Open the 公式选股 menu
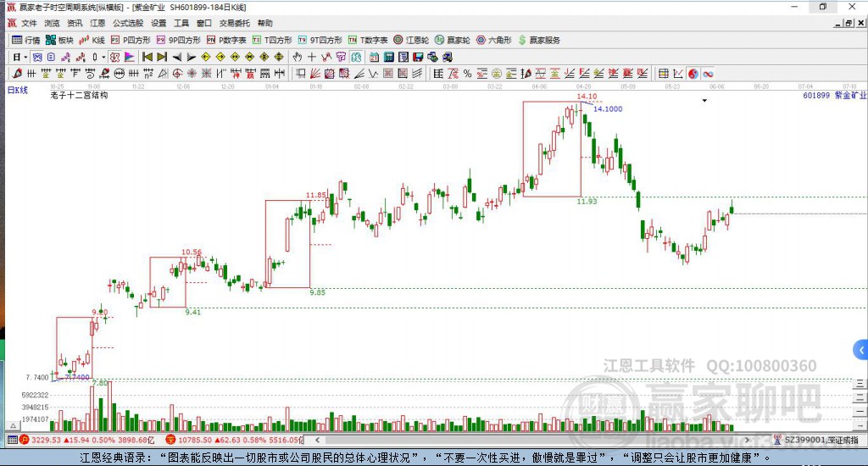This screenshot has width=868, height=466. 128,23
